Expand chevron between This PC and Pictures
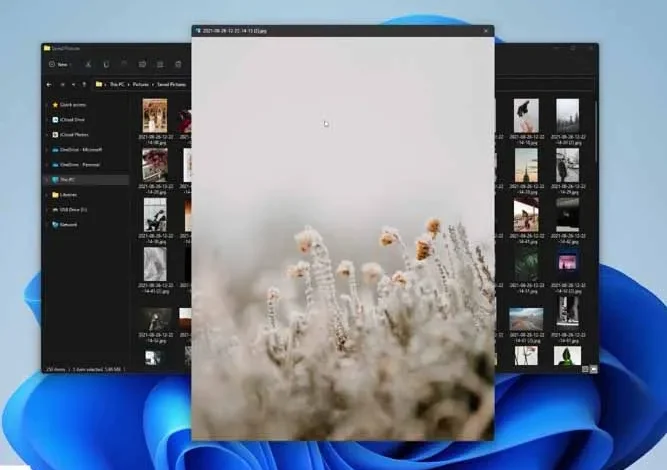The height and width of the screenshot is (470, 667). [x=128, y=85]
